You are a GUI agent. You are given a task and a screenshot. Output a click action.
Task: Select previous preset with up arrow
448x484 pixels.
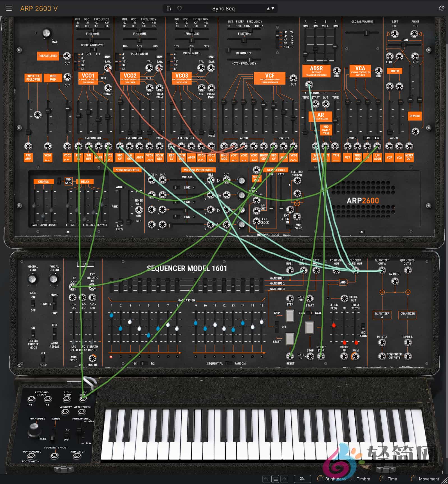coord(268,8)
